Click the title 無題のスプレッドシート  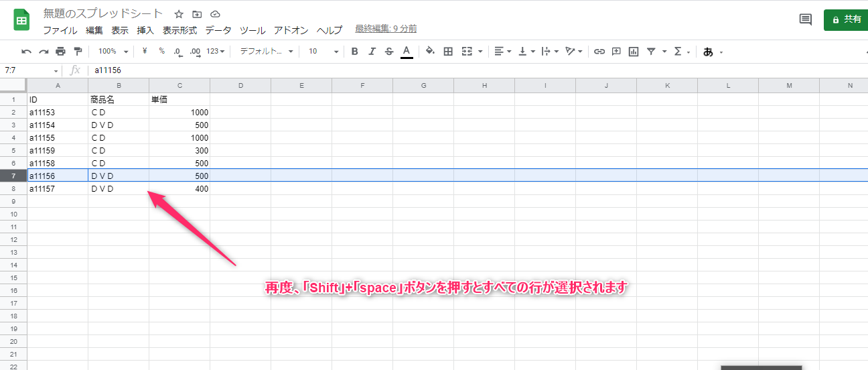pos(103,13)
